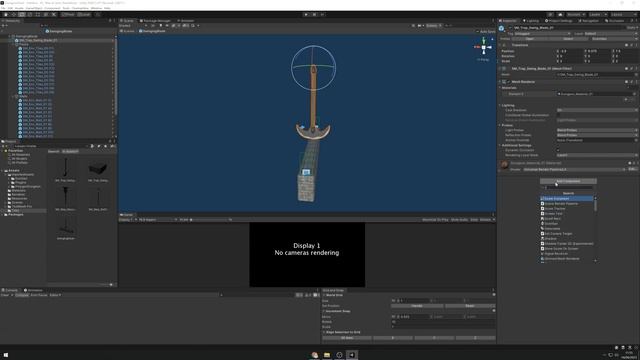Open the Cast Shadows dropdown
Screen dimensions: 640x360
point(597,110)
